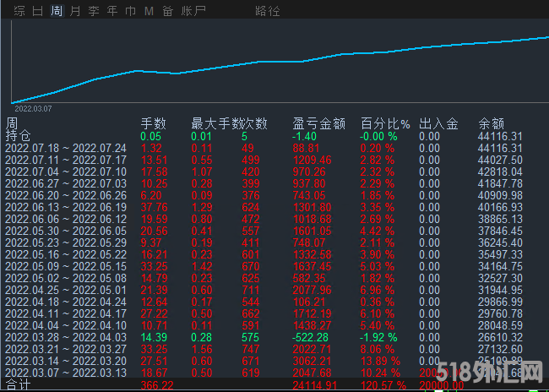
Task: Select the M tab
Action: coord(149,11)
